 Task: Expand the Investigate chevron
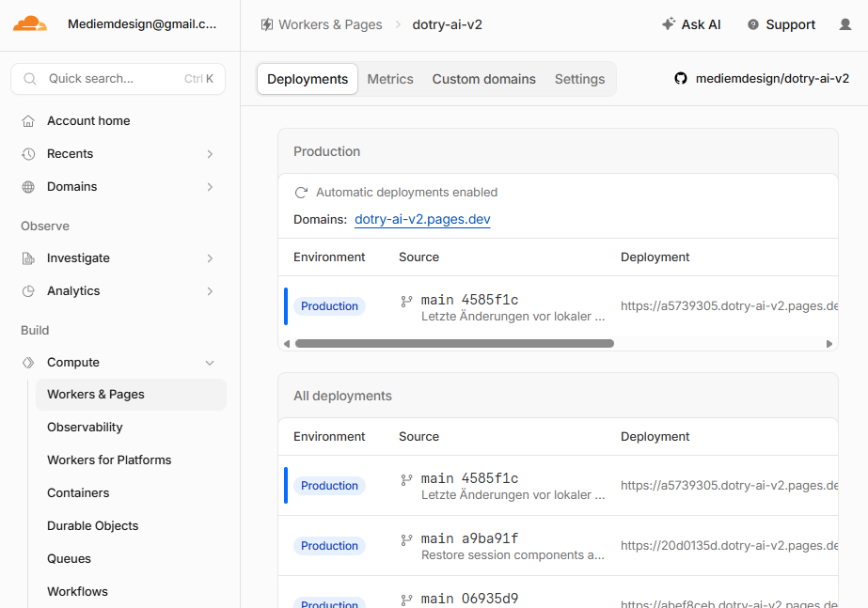pyautogui.click(x=210, y=258)
